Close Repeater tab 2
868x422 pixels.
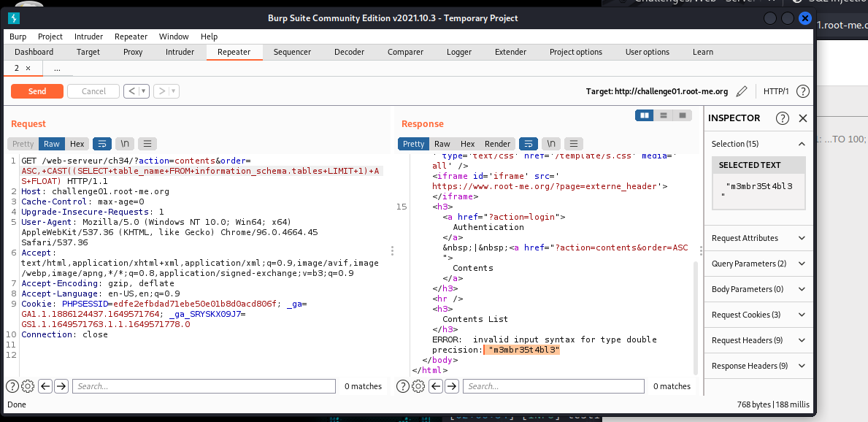tap(28, 68)
